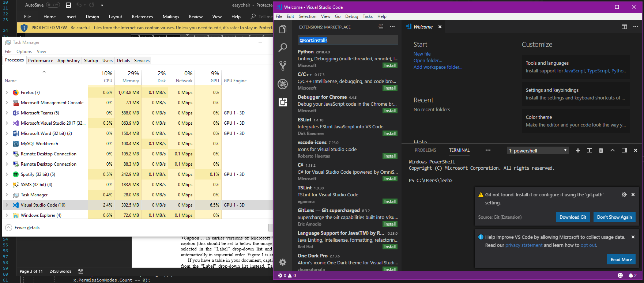Open the Debug view in VS Code
This screenshot has height=283, width=644.
click(283, 84)
